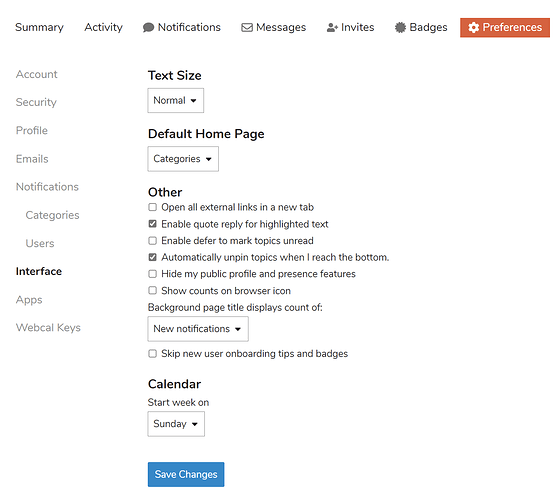Enable Show counts on browser icon
Image resolution: width=557 pixels, height=500 pixels.
(152, 290)
